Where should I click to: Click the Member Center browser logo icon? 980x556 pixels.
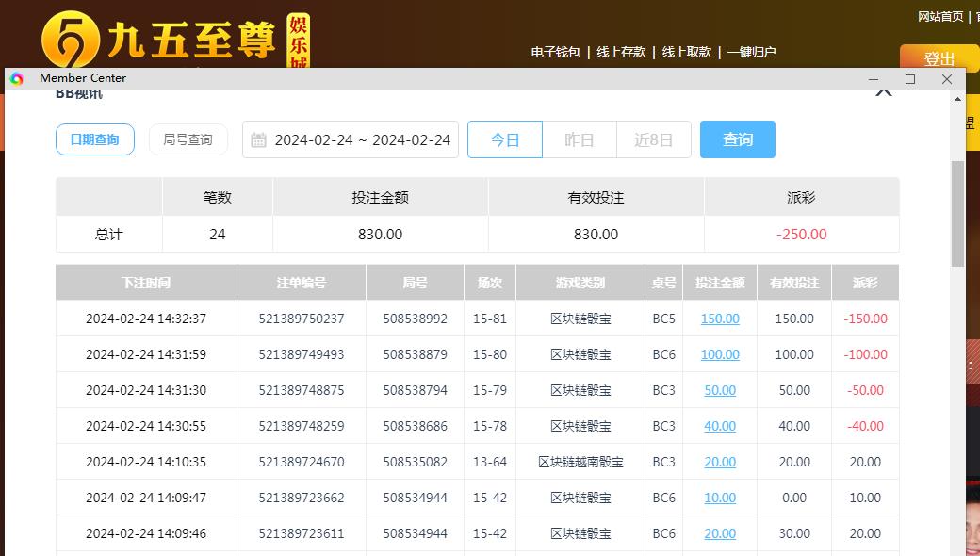click(x=17, y=79)
